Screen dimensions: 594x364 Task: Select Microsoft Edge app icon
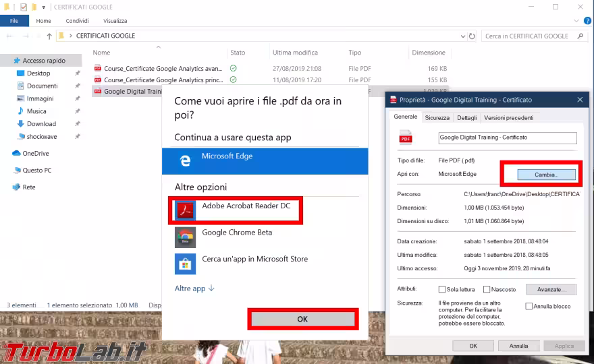coord(186,160)
